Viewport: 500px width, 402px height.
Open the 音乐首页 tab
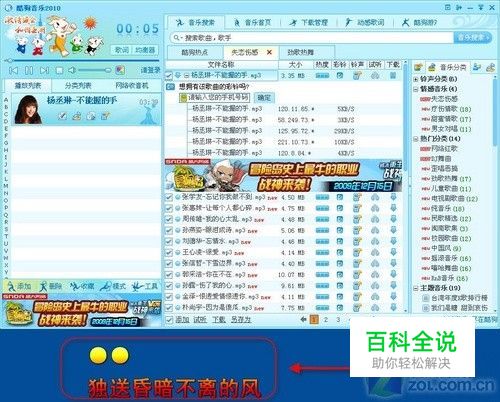[252, 23]
